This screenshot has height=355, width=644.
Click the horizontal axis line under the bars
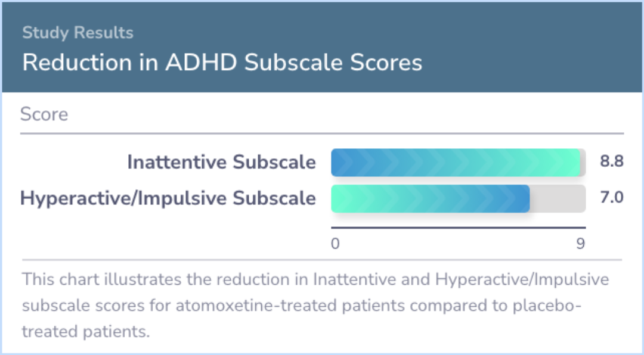(x=458, y=228)
